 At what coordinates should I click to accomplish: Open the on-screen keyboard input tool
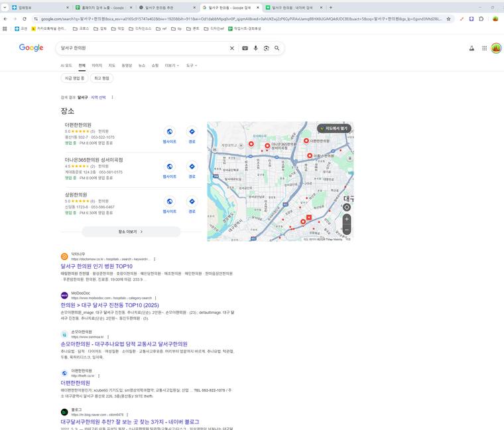coord(245,48)
